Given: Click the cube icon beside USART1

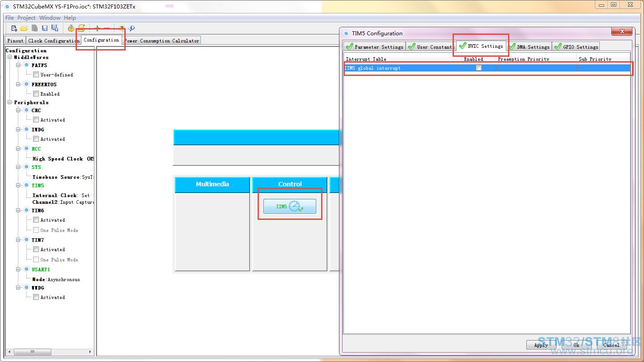Looking at the screenshot, I should coord(26,269).
